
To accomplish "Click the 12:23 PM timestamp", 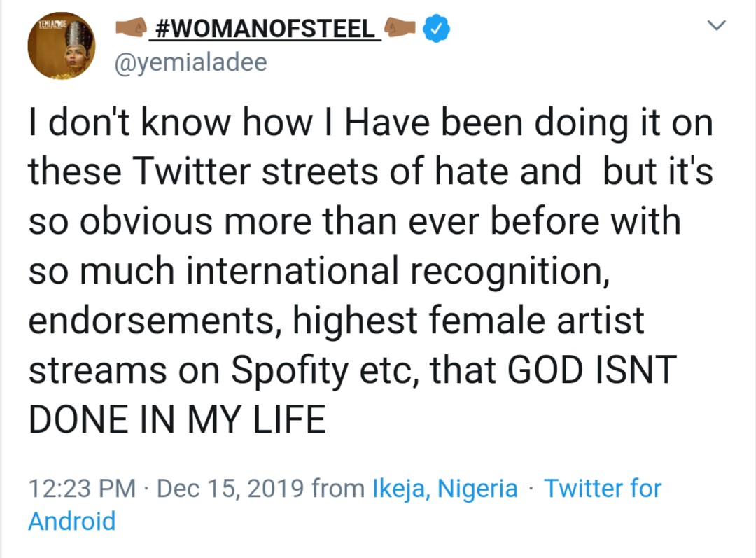I will (82, 489).
